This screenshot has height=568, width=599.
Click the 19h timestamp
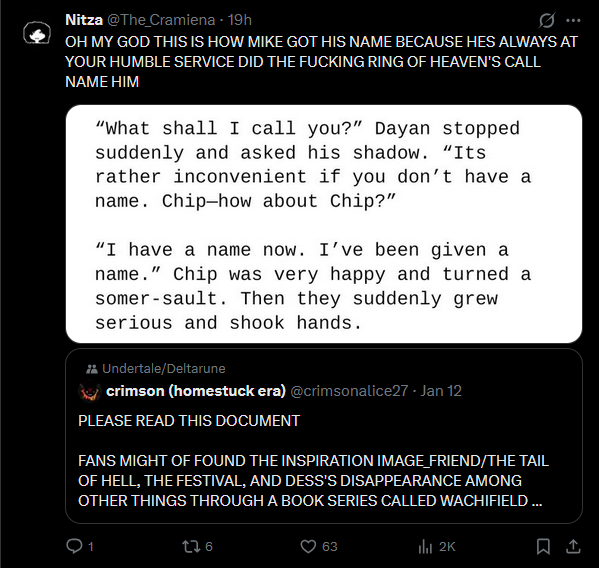[240, 20]
